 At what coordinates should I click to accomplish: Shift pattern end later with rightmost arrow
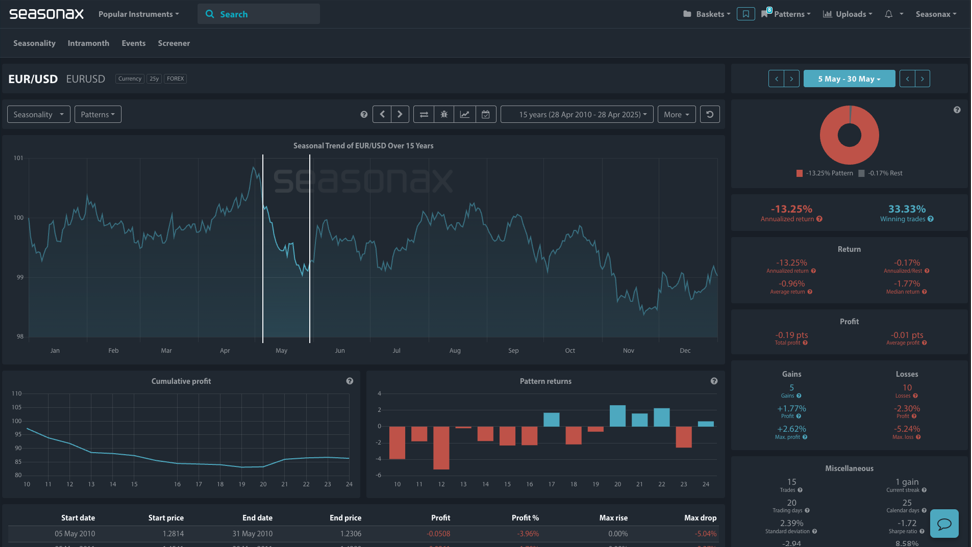(922, 79)
